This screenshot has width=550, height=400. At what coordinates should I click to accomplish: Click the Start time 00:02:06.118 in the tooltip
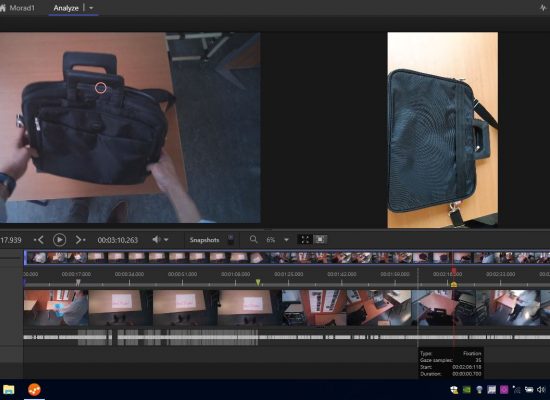coord(467,367)
